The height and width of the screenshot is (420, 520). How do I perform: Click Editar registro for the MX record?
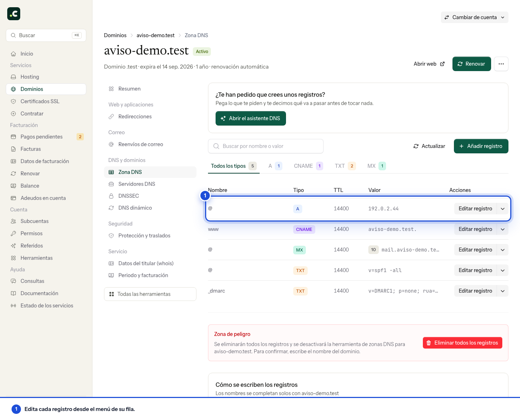click(475, 250)
